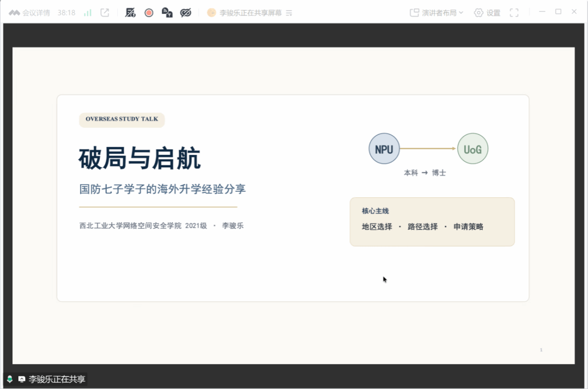The height and width of the screenshot is (389, 588).
Task: Click the meeting timer 38:18
Action: point(66,13)
